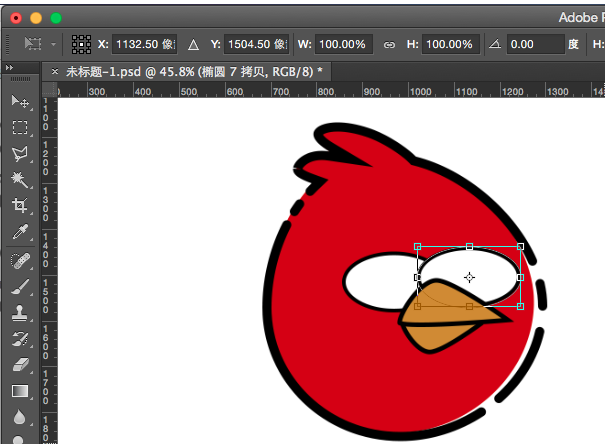Image resolution: width=605 pixels, height=444 pixels.
Task: Toggle the maintain aspect ratio link
Action: pos(389,45)
